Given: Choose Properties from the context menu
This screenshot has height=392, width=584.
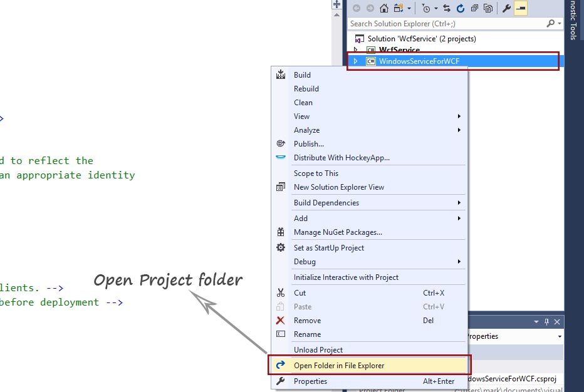Looking at the screenshot, I should coord(368,381).
